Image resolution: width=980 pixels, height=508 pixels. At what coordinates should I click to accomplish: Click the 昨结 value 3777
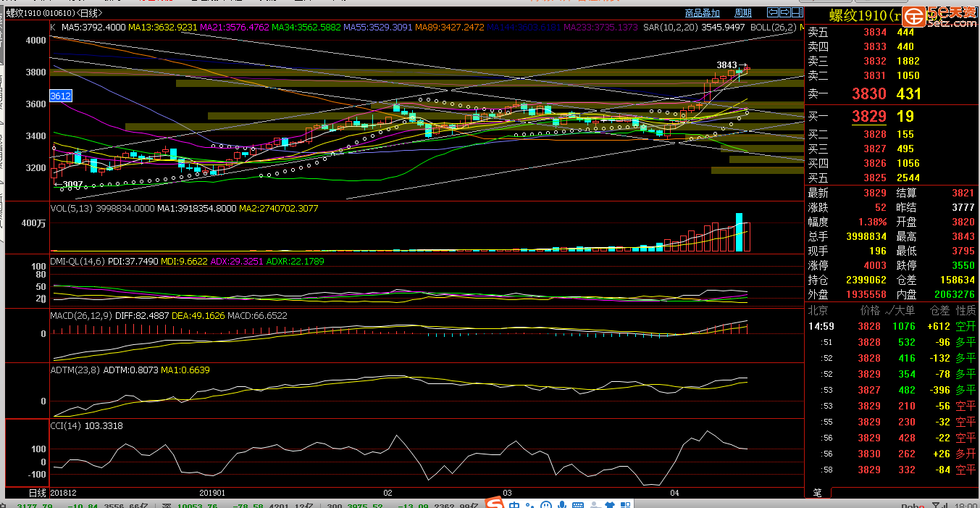pos(963,207)
